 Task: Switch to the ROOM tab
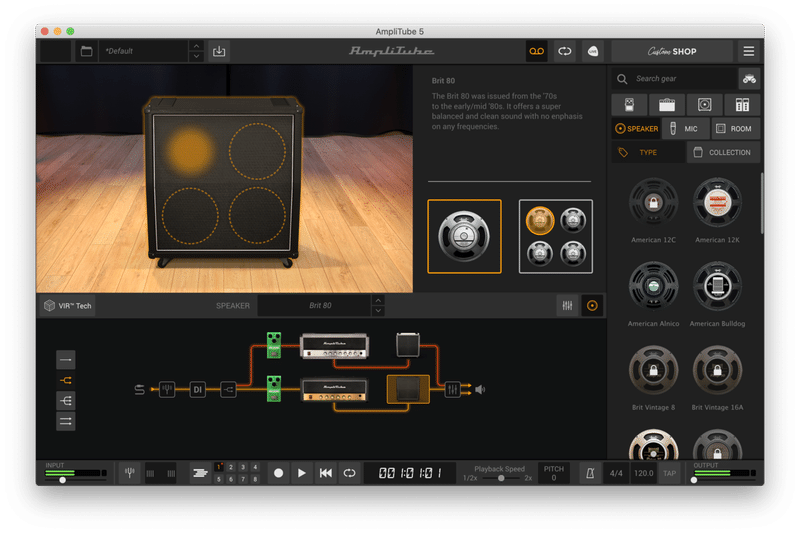(736, 129)
